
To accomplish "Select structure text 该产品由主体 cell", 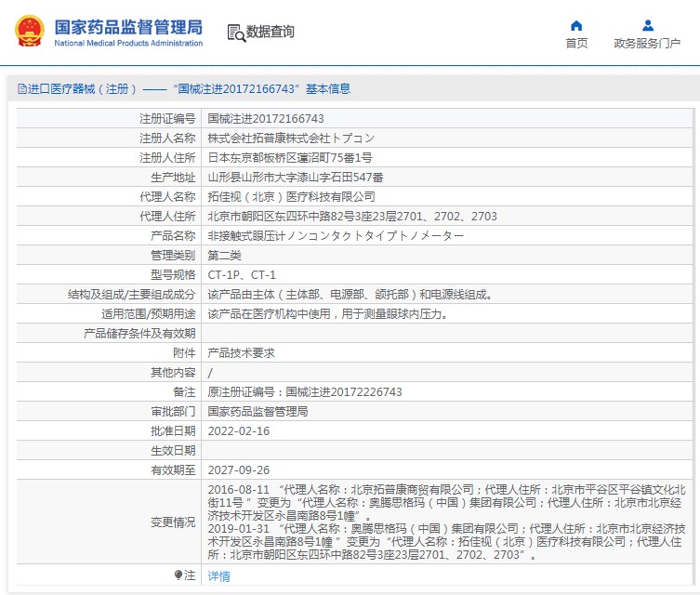I will tap(350, 295).
